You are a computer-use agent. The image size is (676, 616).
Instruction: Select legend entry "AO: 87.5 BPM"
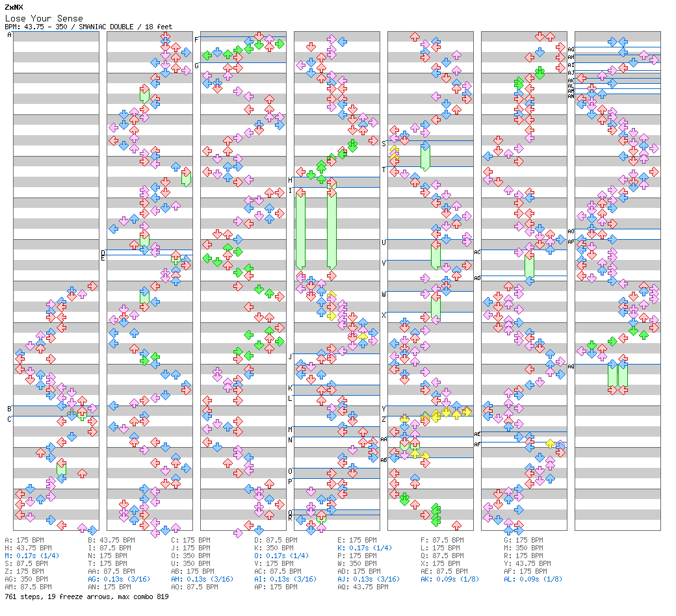click(x=194, y=587)
